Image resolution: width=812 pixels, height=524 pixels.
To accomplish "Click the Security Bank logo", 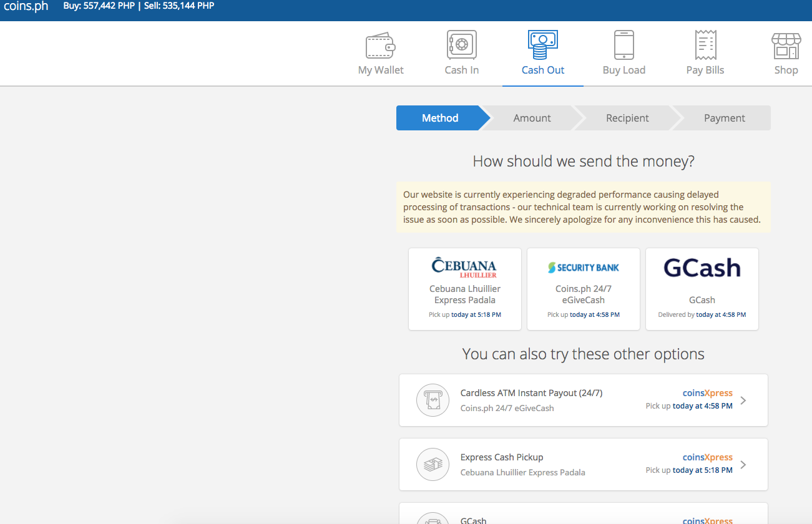I will pyautogui.click(x=584, y=268).
